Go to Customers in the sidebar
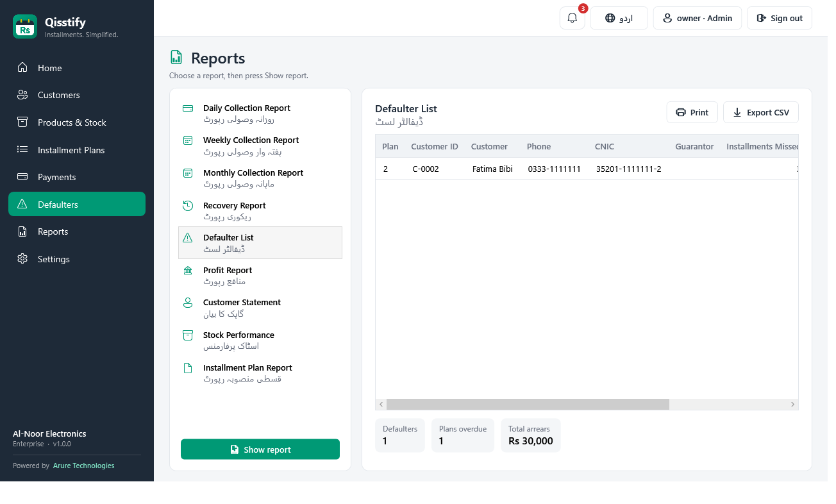This screenshot has height=504, width=836. [77, 95]
